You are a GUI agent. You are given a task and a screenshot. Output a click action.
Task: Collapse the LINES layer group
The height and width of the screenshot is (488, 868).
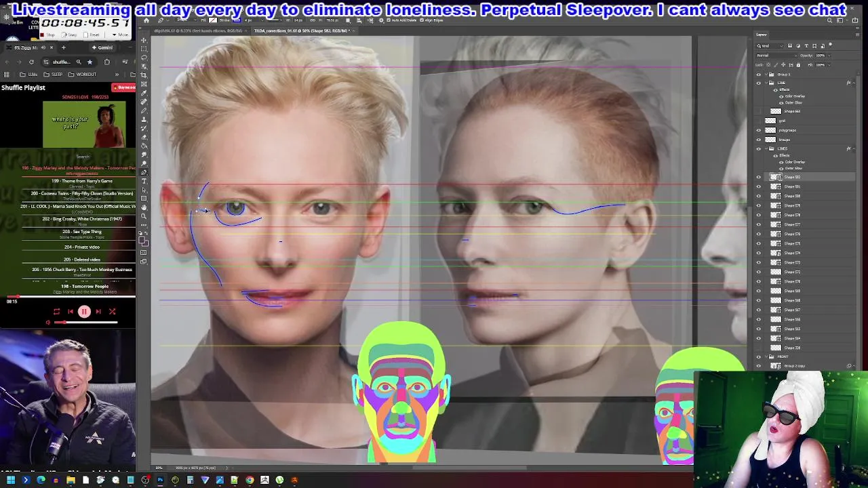[x=766, y=148]
